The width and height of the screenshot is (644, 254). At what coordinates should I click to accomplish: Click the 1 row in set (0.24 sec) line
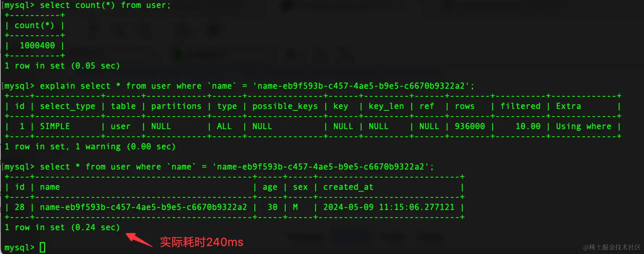click(x=62, y=228)
